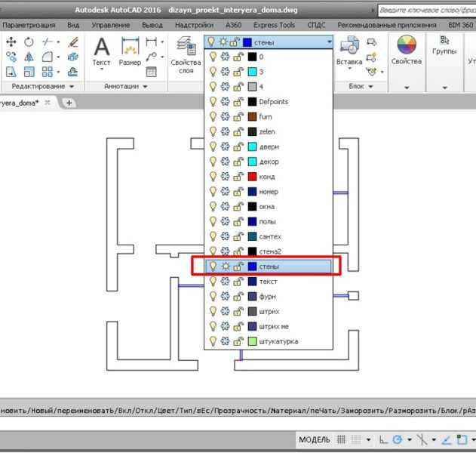Image resolution: width=476 pixels, height=453 pixels.
Task: Click the Dimension (Размер) tool
Action: 131,47
